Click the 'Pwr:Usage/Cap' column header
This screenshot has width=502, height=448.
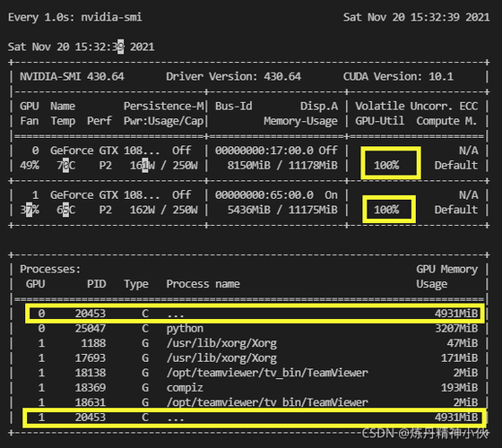(163, 121)
